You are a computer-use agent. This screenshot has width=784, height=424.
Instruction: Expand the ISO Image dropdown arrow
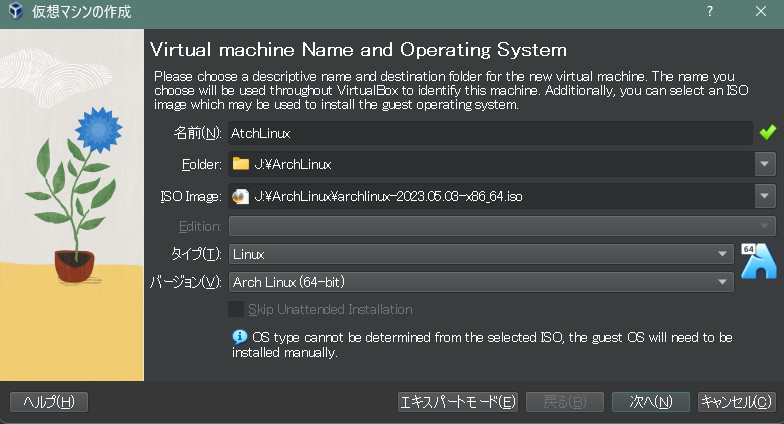click(x=764, y=196)
